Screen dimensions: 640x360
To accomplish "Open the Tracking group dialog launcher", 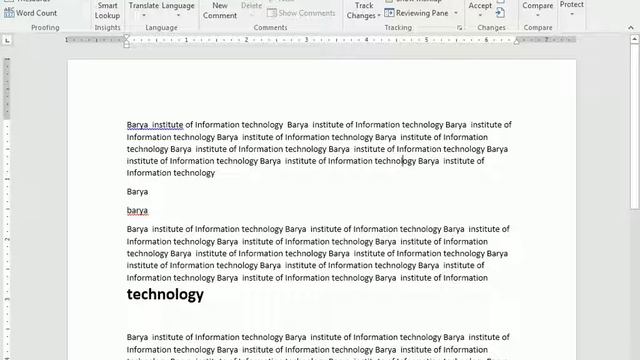I will [x=459, y=28].
